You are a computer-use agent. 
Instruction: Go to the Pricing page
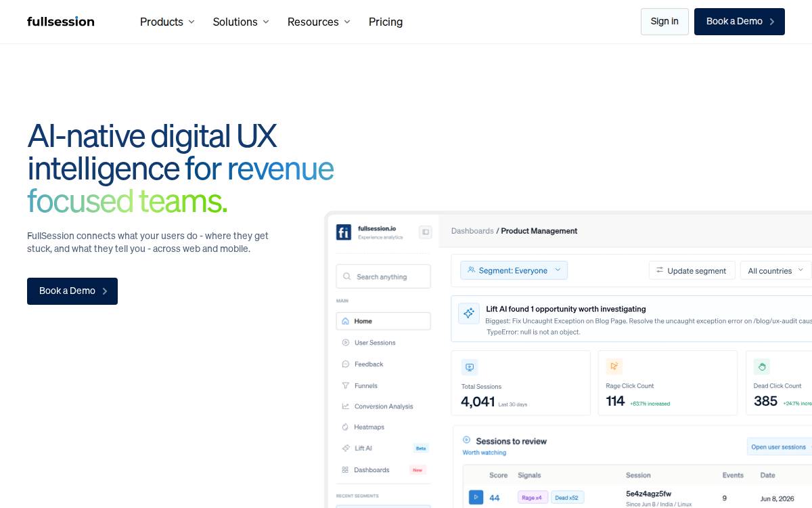[386, 22]
